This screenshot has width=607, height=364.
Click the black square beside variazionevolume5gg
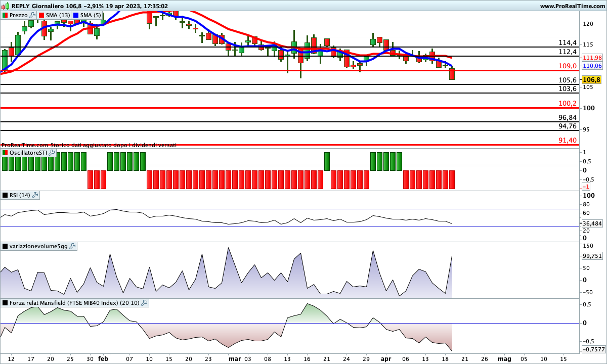[x=5, y=246]
